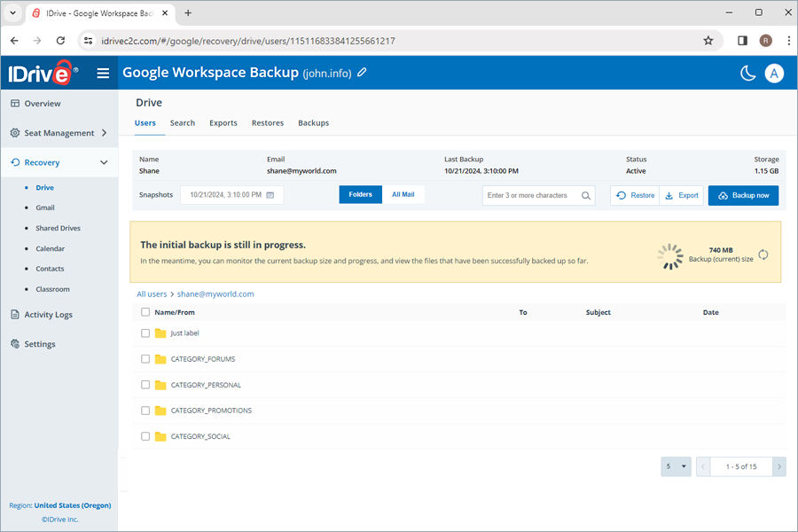Switch view to All Mail

tap(403, 194)
